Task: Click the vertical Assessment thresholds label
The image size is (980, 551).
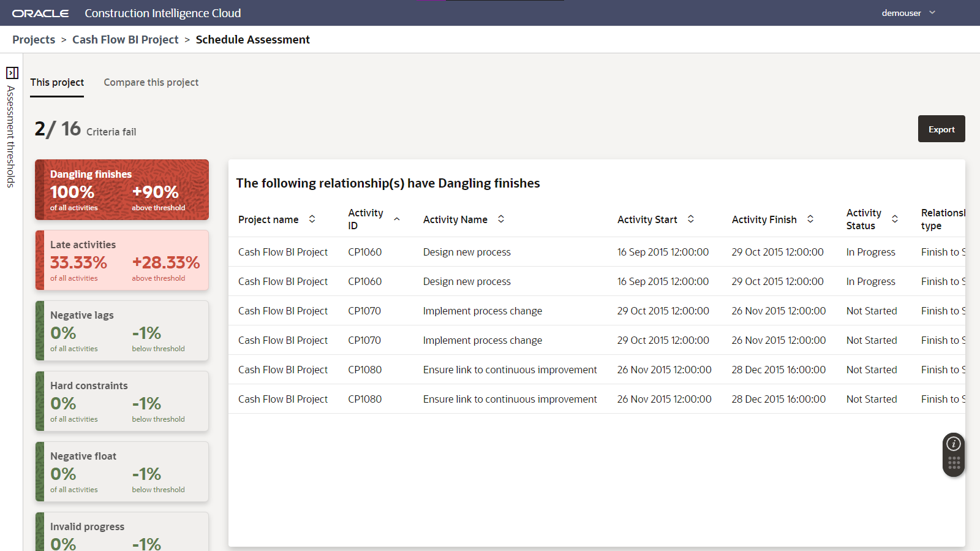Action: click(11, 137)
